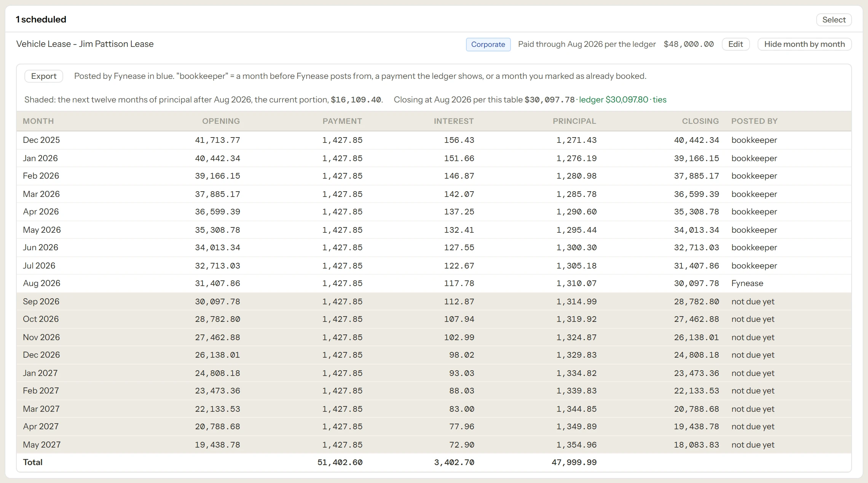Click closing 26,138.01 in Nov 2026 row
The width and height of the screenshot is (868, 483).
pyautogui.click(x=696, y=337)
